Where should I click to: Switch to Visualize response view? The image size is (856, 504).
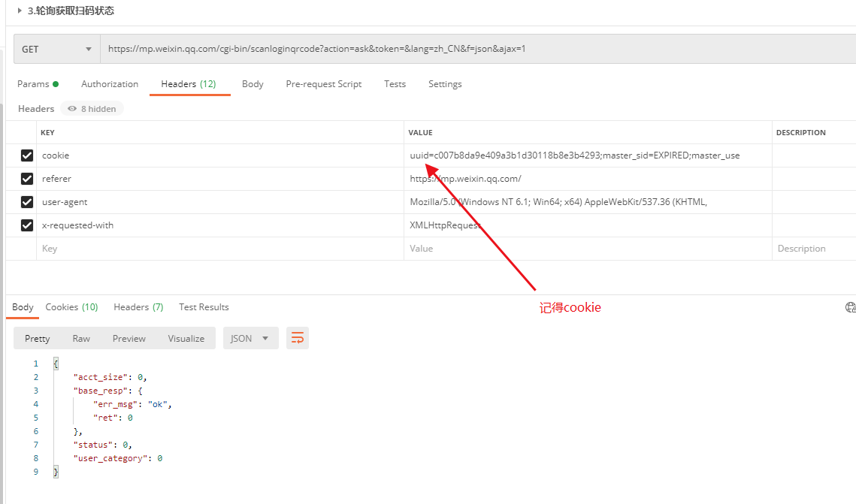click(x=186, y=339)
